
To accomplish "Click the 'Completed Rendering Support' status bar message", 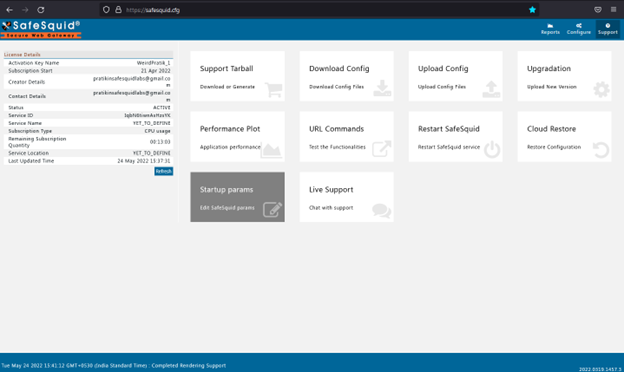I will [x=189, y=365].
